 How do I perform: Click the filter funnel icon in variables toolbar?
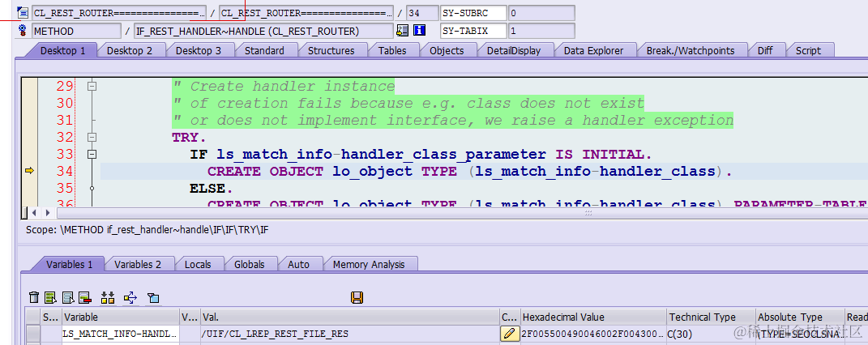coord(153,298)
